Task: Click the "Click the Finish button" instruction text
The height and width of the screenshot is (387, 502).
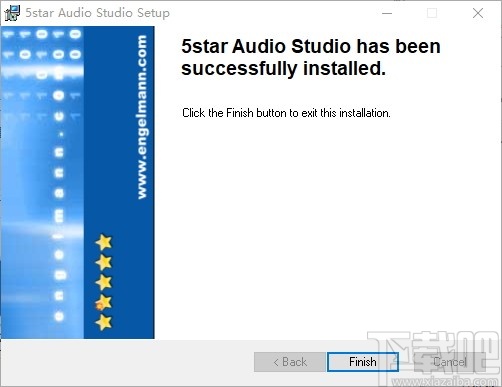Action: point(286,113)
